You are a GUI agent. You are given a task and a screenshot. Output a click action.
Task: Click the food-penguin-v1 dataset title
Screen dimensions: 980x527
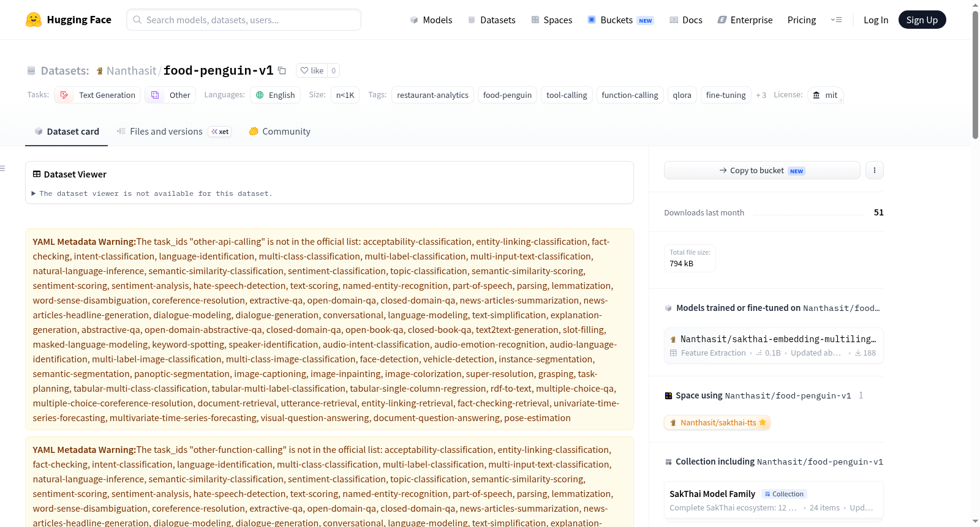click(219, 70)
